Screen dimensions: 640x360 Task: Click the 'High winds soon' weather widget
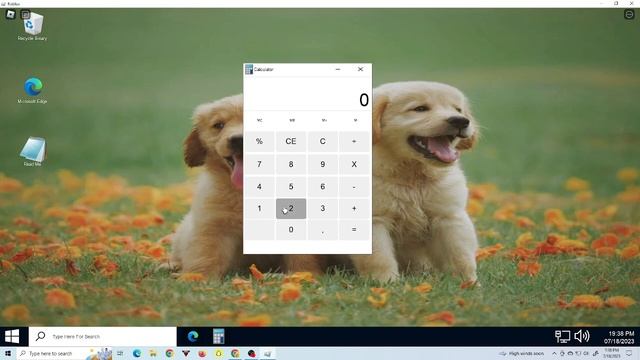522,353
